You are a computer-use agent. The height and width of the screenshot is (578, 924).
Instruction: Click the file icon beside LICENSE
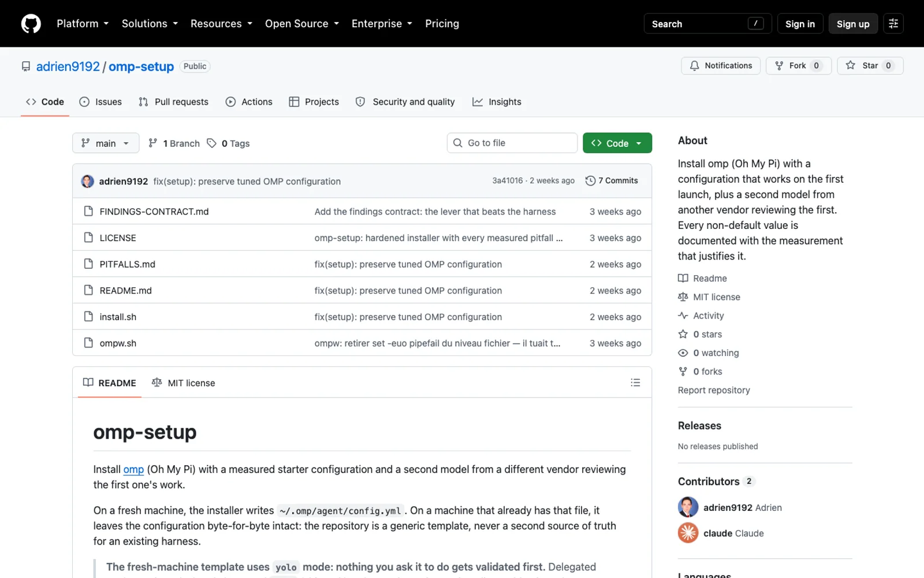pos(88,238)
